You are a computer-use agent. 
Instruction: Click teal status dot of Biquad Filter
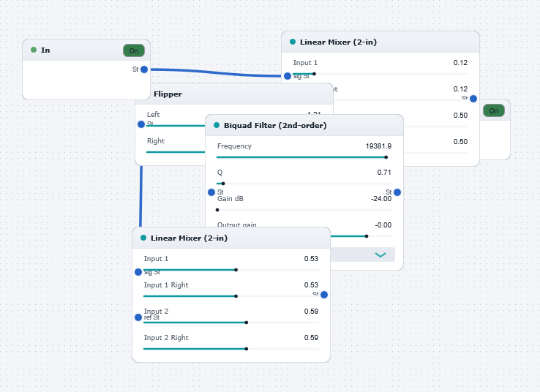click(x=217, y=125)
